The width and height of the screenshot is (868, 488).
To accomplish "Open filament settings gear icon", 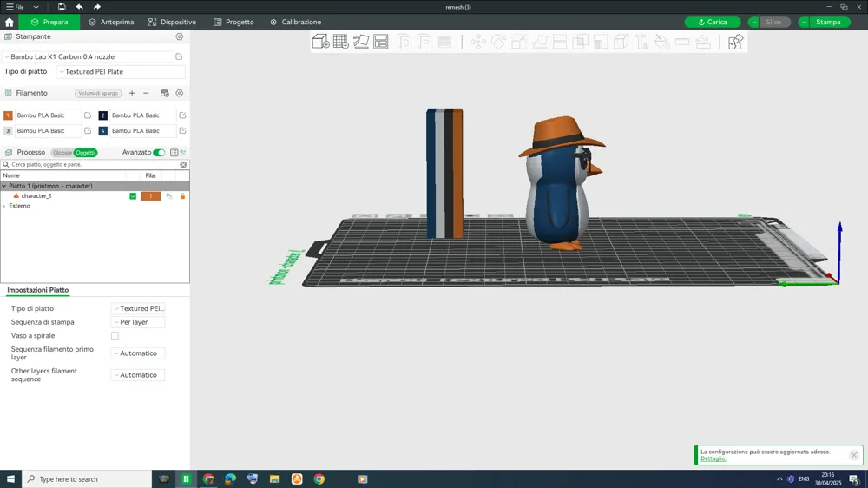I will [180, 93].
